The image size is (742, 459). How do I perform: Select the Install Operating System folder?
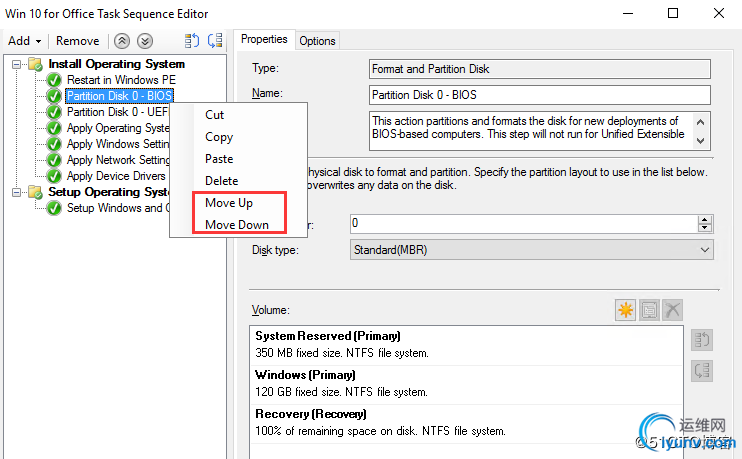pos(116,64)
